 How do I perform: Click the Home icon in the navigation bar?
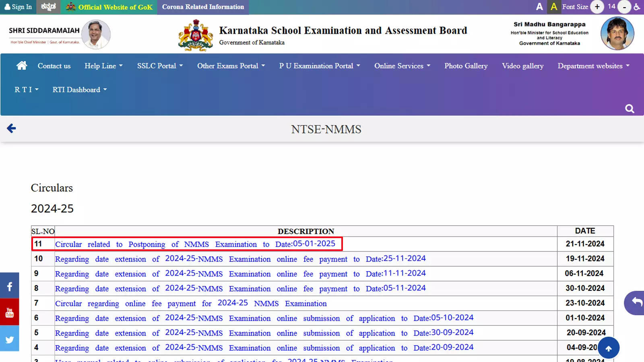point(21,65)
